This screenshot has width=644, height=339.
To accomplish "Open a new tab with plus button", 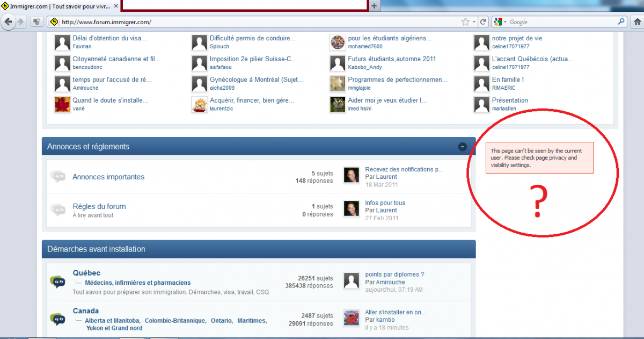I will click(x=374, y=6).
